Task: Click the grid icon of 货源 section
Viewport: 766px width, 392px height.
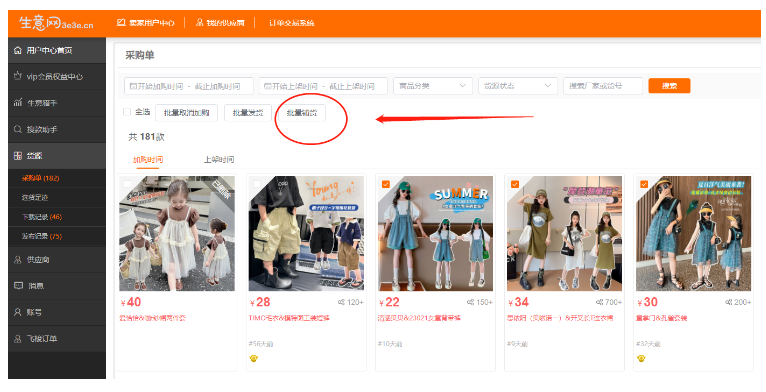Action: 18,156
